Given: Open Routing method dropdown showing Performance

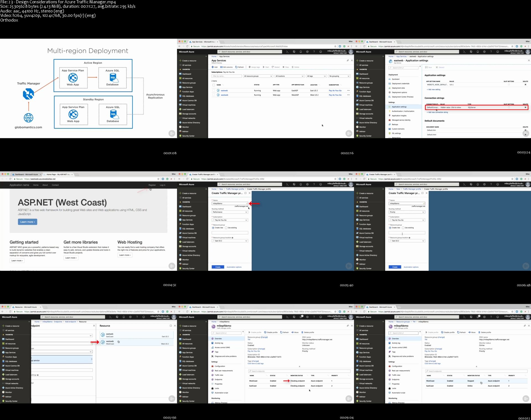Looking at the screenshot, I should point(230,212).
